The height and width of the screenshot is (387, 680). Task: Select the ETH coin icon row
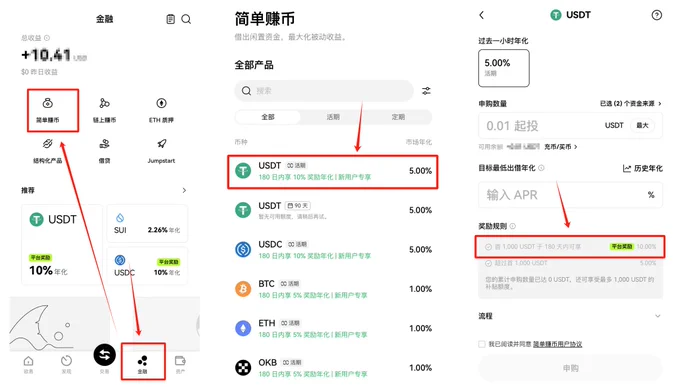333,328
